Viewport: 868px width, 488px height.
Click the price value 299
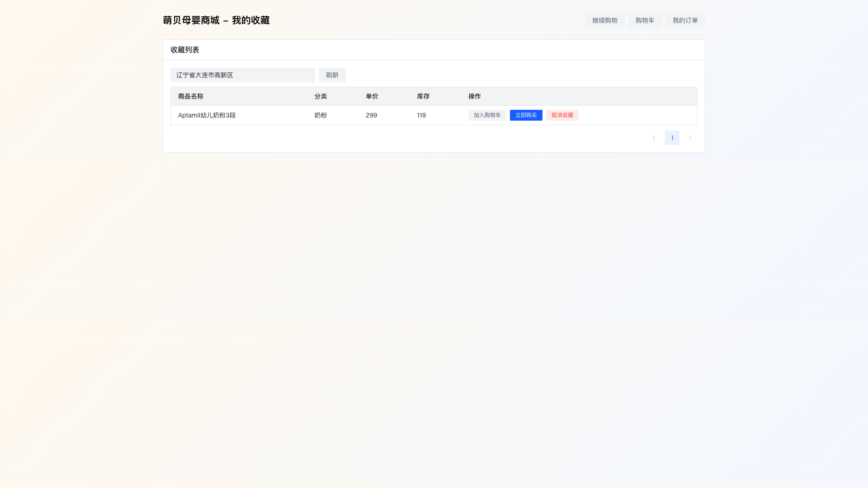pyautogui.click(x=371, y=115)
